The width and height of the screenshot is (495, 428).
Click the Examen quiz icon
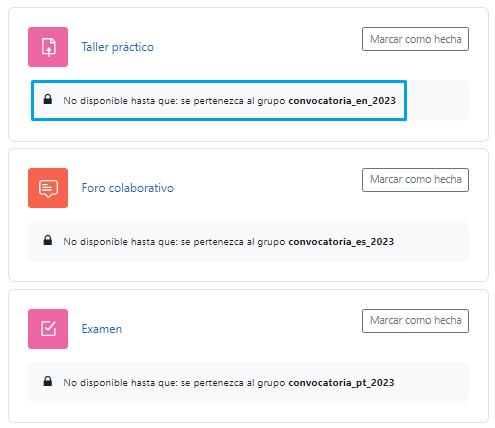tap(48, 329)
